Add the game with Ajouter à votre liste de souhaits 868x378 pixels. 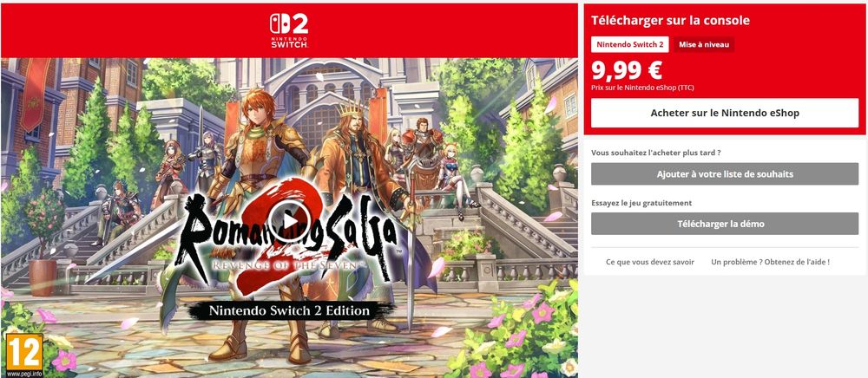[725, 174]
